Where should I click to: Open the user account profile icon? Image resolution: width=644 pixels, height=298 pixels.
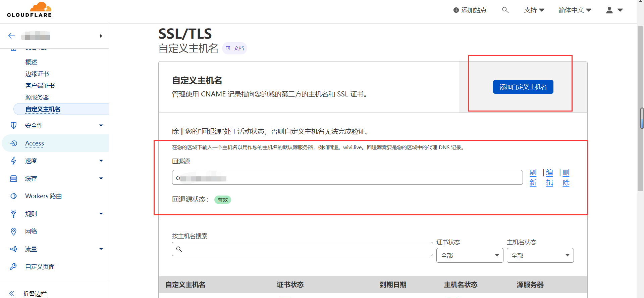coord(609,10)
